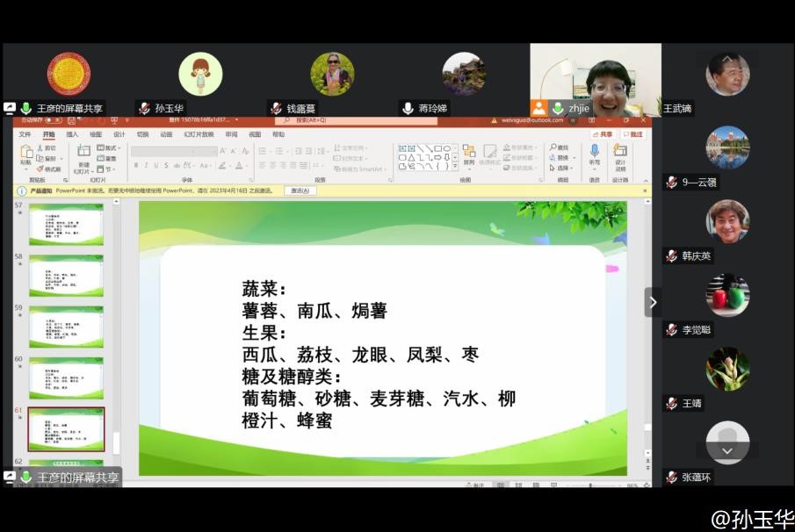
Task: Click the Activate (激活) button in notification bar
Action: pyautogui.click(x=300, y=191)
